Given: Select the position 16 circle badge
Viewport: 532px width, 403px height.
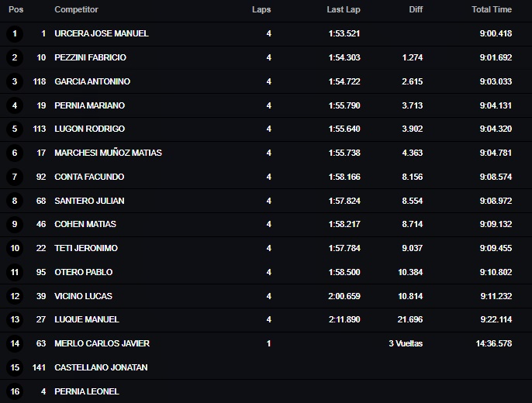Looking at the screenshot, I should click(x=15, y=391).
